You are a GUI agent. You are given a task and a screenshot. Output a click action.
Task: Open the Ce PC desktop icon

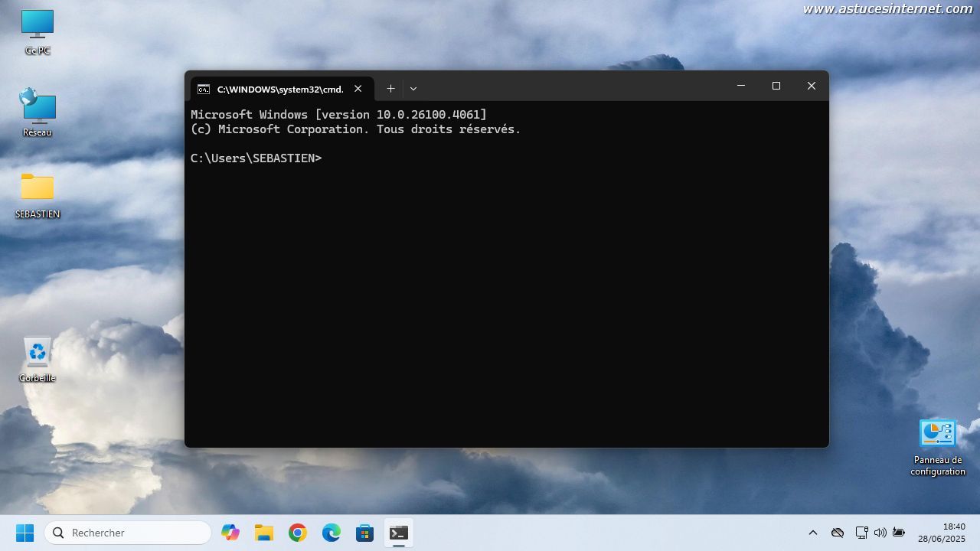click(x=37, y=31)
